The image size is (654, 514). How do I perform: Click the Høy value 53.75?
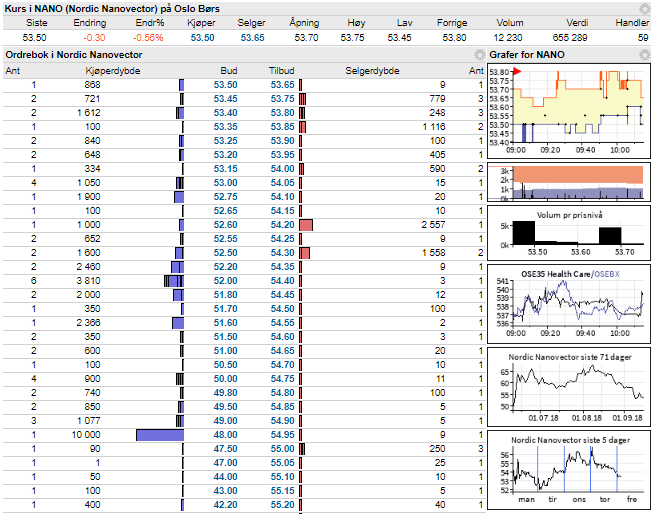point(352,38)
